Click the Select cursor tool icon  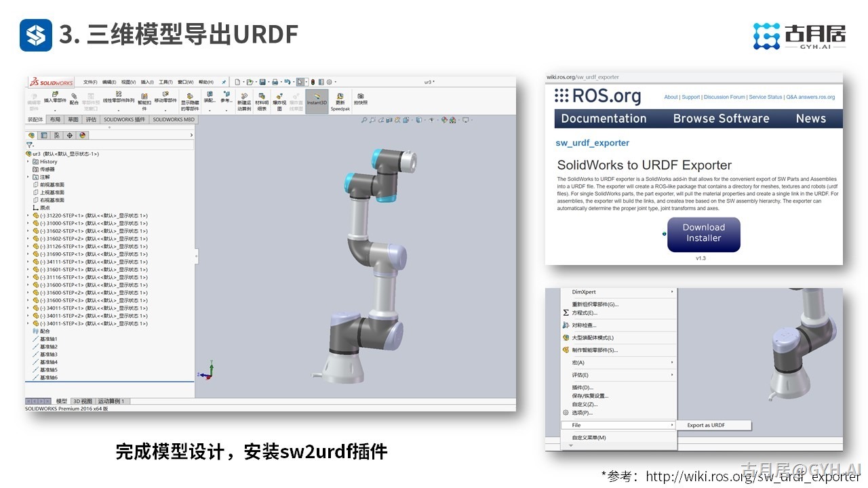[300, 82]
